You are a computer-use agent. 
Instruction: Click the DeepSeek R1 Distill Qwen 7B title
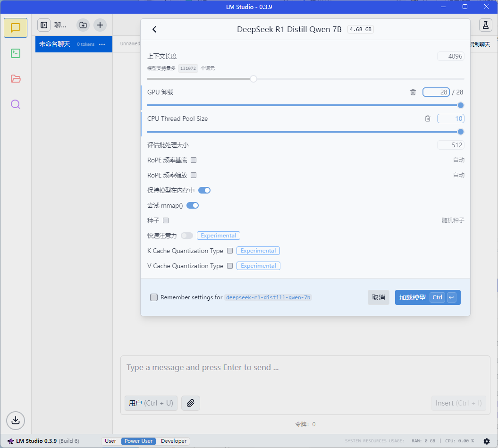tap(289, 29)
